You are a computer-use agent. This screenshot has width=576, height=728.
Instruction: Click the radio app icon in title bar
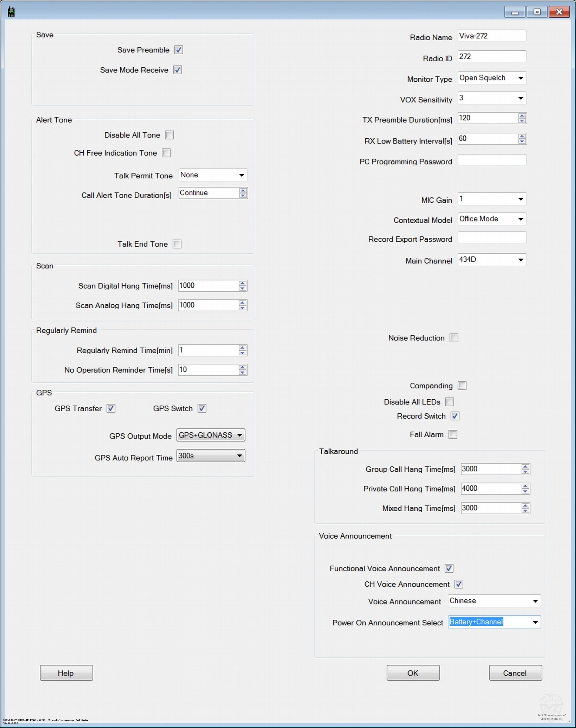pos(11,12)
